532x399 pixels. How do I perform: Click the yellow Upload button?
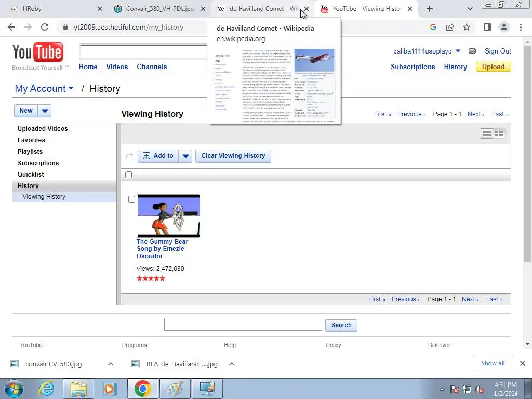pos(494,67)
